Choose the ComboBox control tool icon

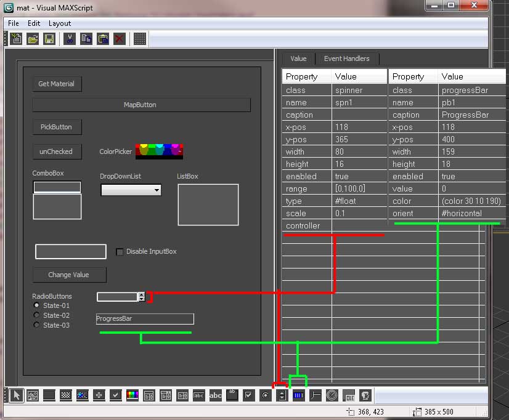click(x=149, y=395)
